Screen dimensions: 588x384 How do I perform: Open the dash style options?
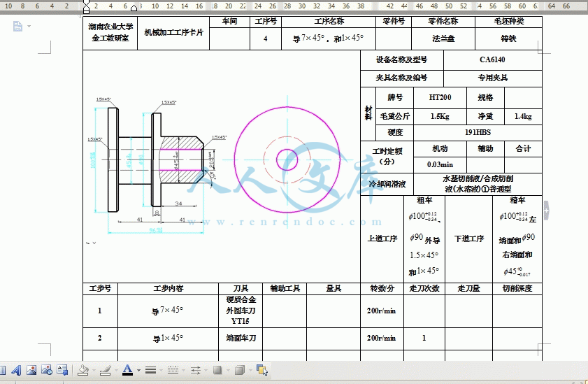pos(173,370)
